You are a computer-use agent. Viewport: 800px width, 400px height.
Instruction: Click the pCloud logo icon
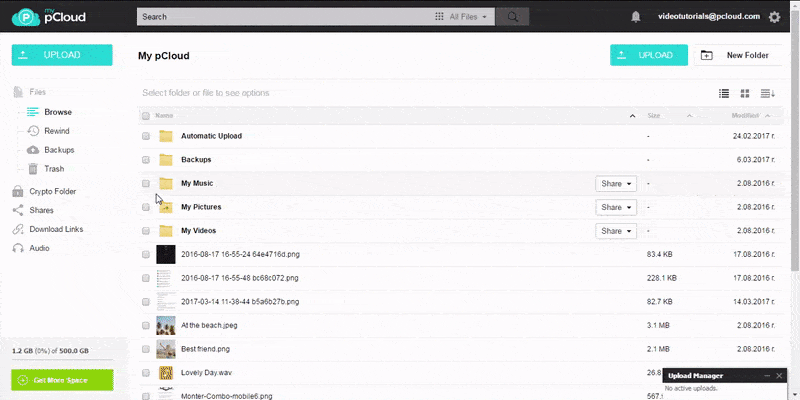click(x=26, y=17)
